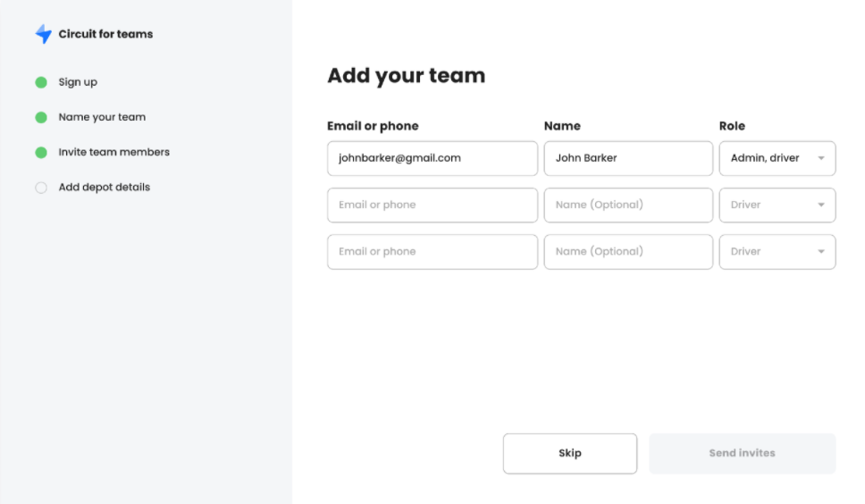The width and height of the screenshot is (865, 504).
Task: Click the Skip button
Action: tap(570, 453)
